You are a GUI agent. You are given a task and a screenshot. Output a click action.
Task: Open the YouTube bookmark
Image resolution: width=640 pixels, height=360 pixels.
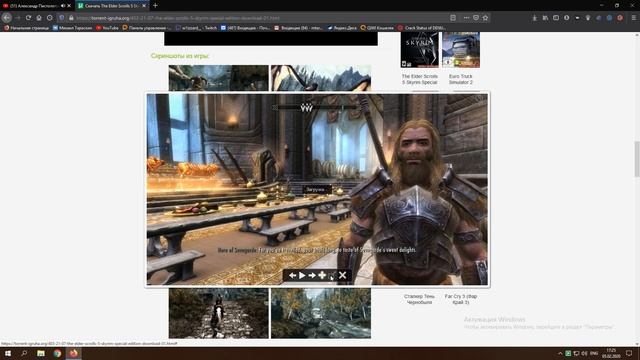pyautogui.click(x=107, y=28)
